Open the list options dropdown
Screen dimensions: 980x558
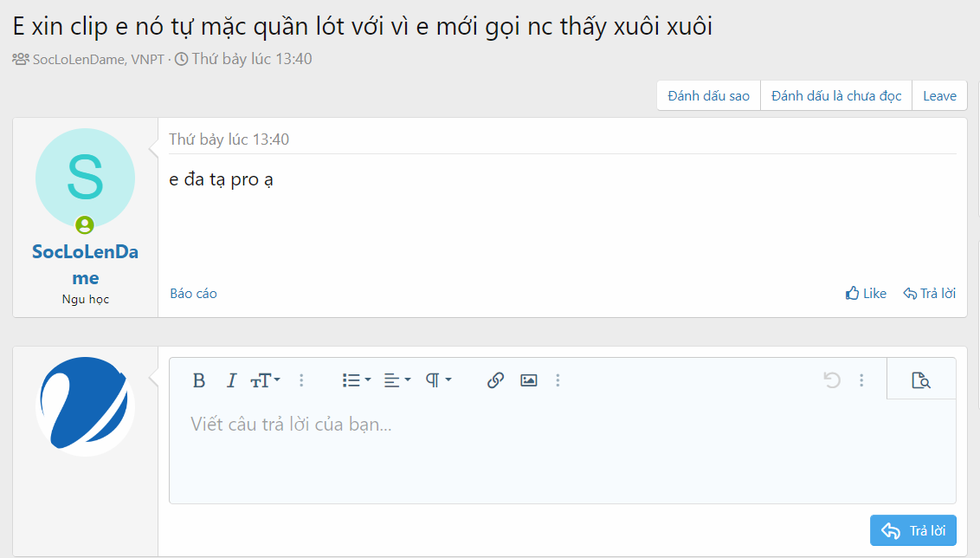point(357,380)
